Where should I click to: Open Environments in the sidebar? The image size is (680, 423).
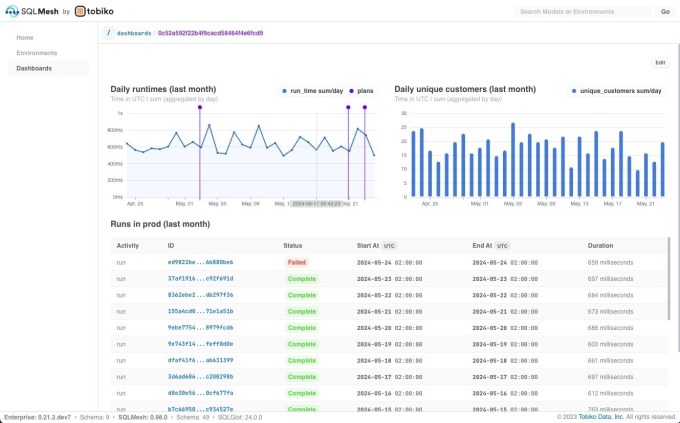pyautogui.click(x=37, y=52)
